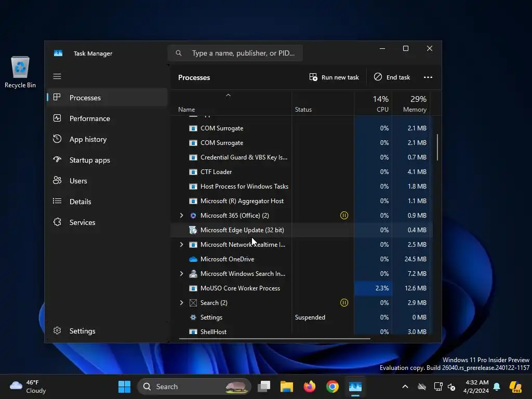
Task: Sort processes by the CPU column
Action: 373,103
